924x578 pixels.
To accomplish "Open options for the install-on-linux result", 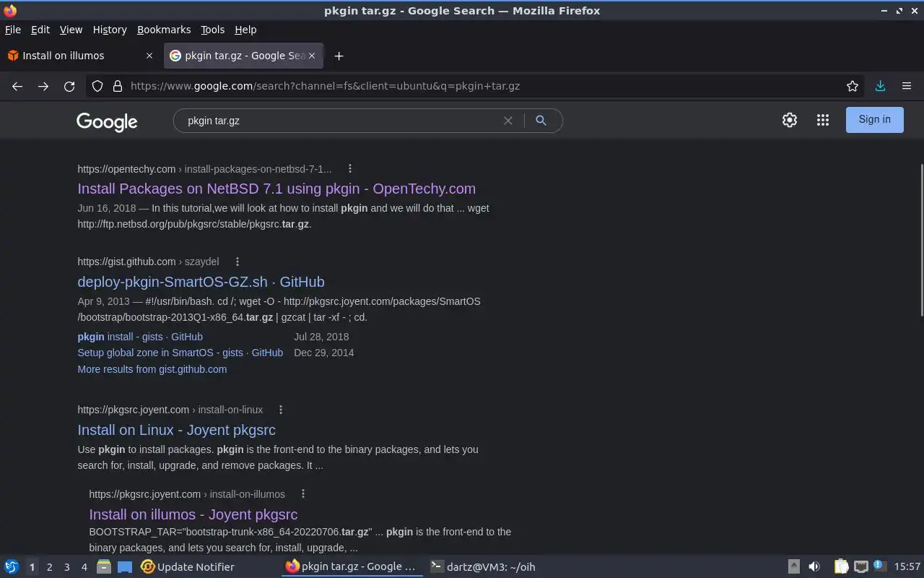I will click(x=281, y=410).
